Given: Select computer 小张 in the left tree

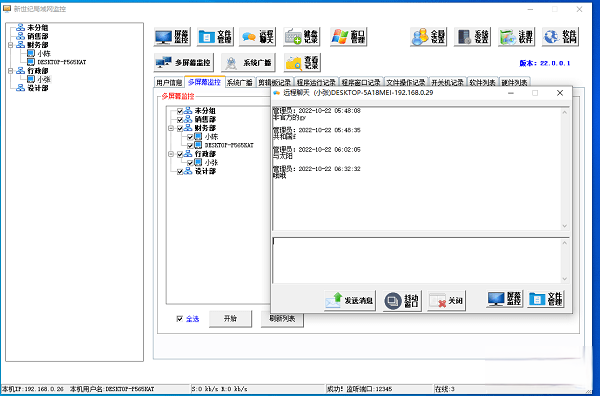Looking at the screenshot, I should (44, 79).
